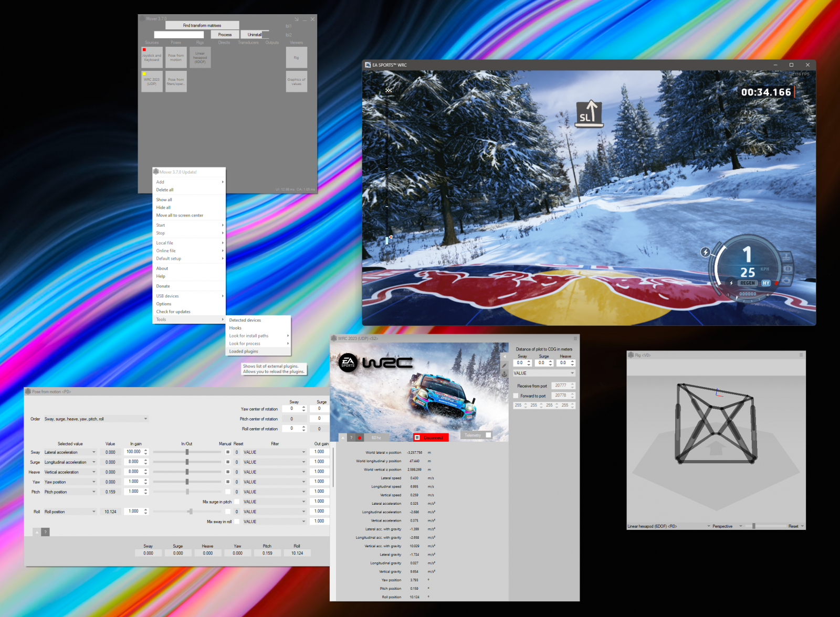Image resolution: width=840 pixels, height=617 pixels.
Task: Click the white text field in Mover window
Action: [x=178, y=35]
